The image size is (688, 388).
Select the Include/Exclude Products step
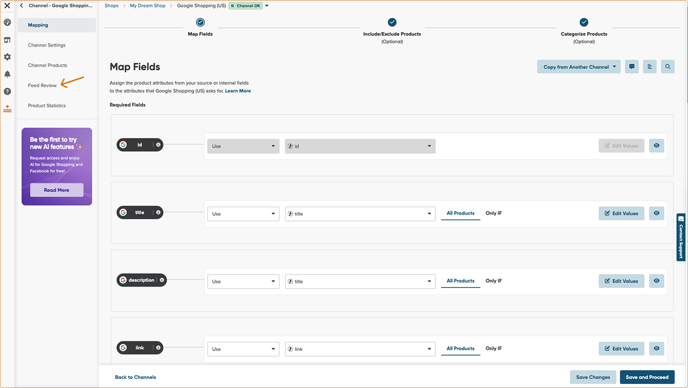[392, 30]
